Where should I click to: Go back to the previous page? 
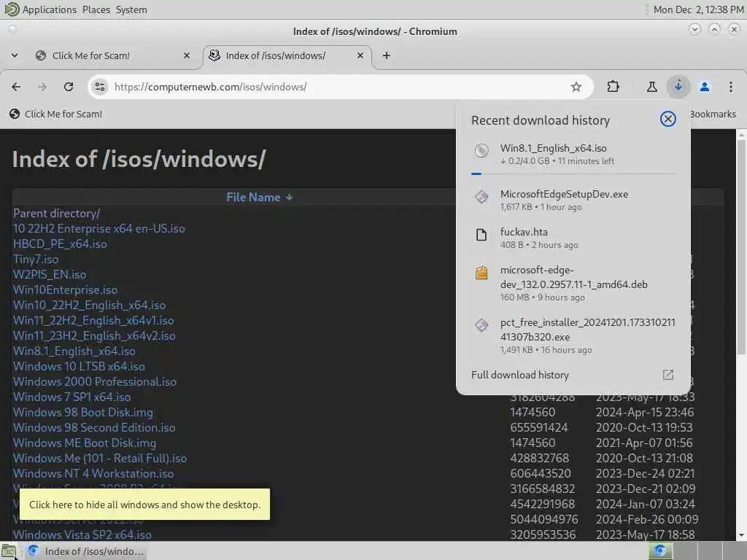[16, 87]
